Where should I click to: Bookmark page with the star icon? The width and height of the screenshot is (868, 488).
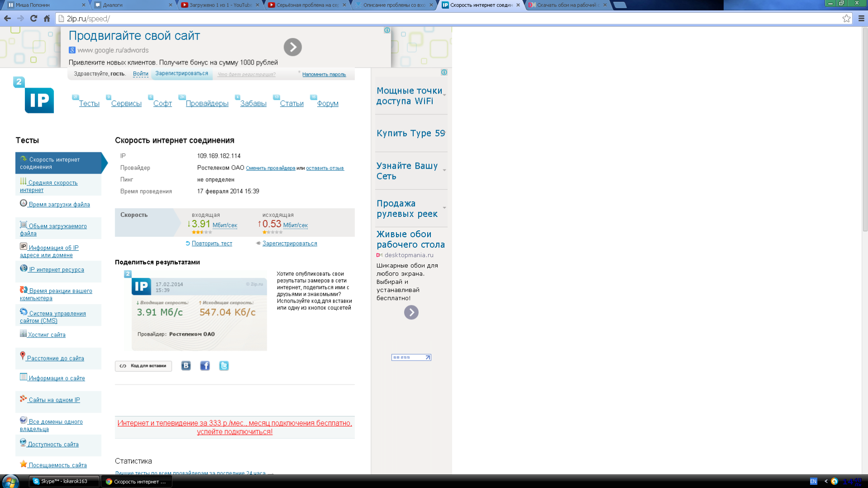click(x=846, y=19)
